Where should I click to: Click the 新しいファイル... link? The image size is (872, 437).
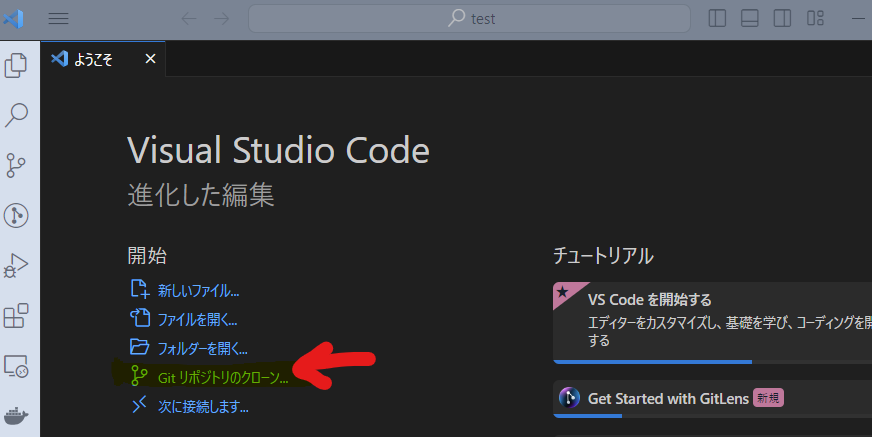(x=199, y=291)
